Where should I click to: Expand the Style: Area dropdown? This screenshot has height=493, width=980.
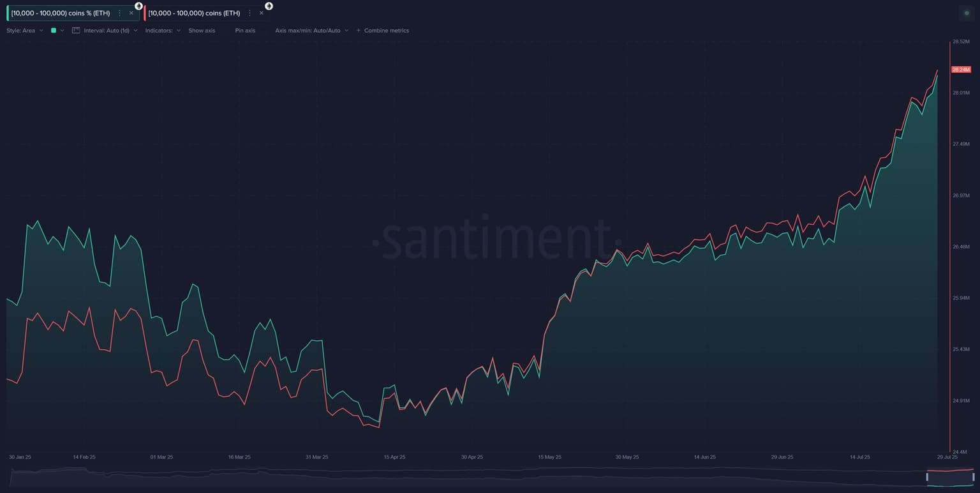pyautogui.click(x=25, y=31)
